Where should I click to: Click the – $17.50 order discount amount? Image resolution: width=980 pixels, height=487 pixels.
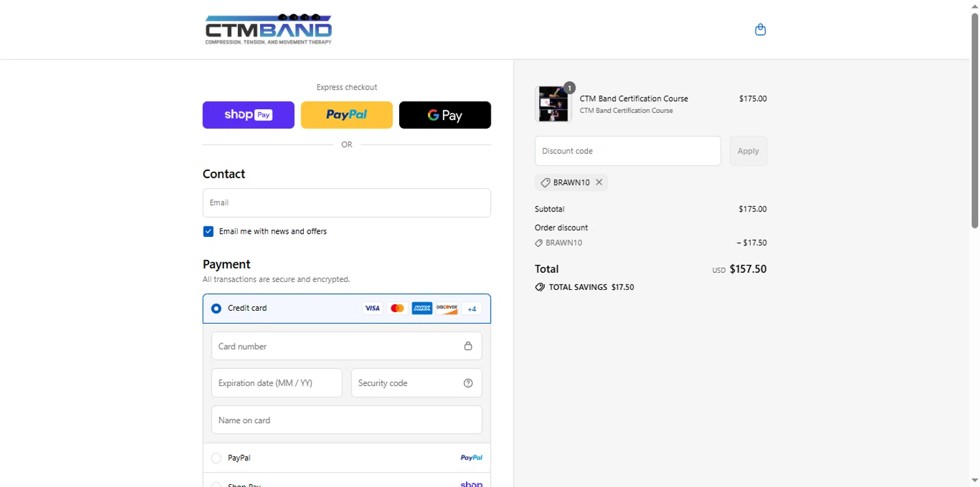click(751, 243)
